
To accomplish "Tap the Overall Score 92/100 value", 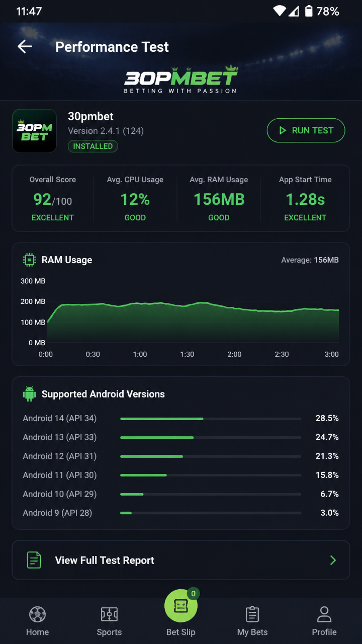I will [52, 200].
